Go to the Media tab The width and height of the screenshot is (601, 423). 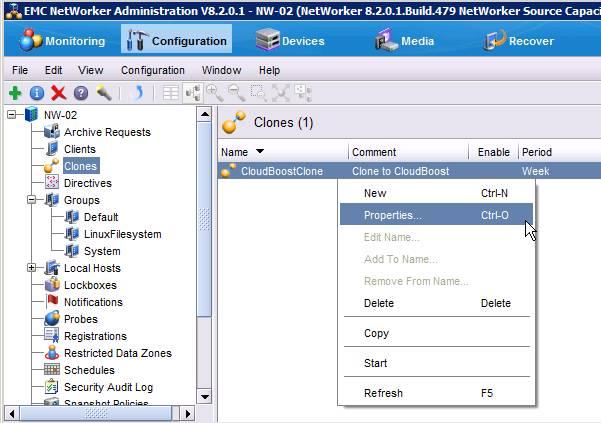(405, 41)
